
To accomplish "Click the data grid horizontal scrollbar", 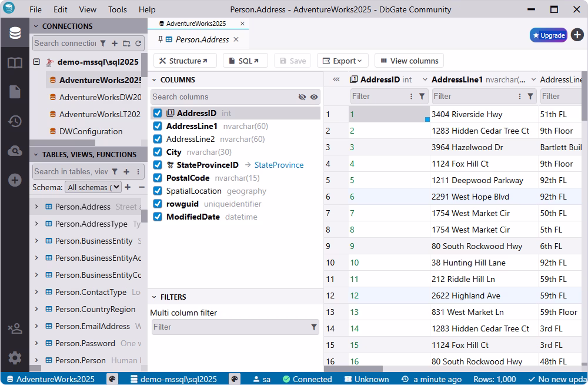I will pyautogui.click(x=353, y=369).
